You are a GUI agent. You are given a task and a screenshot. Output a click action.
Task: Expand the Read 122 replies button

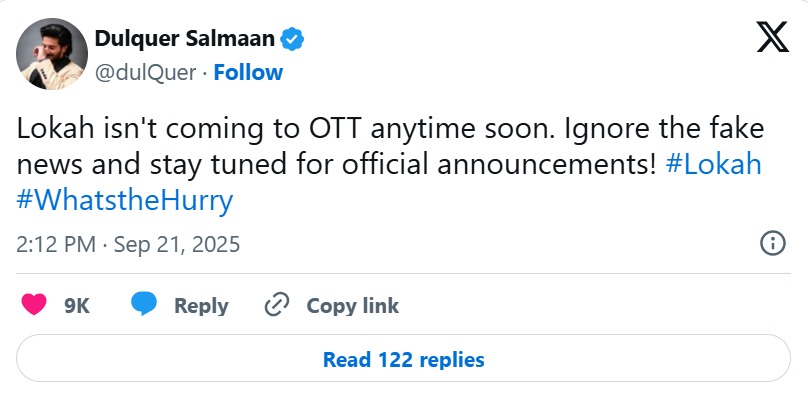pyautogui.click(x=403, y=359)
